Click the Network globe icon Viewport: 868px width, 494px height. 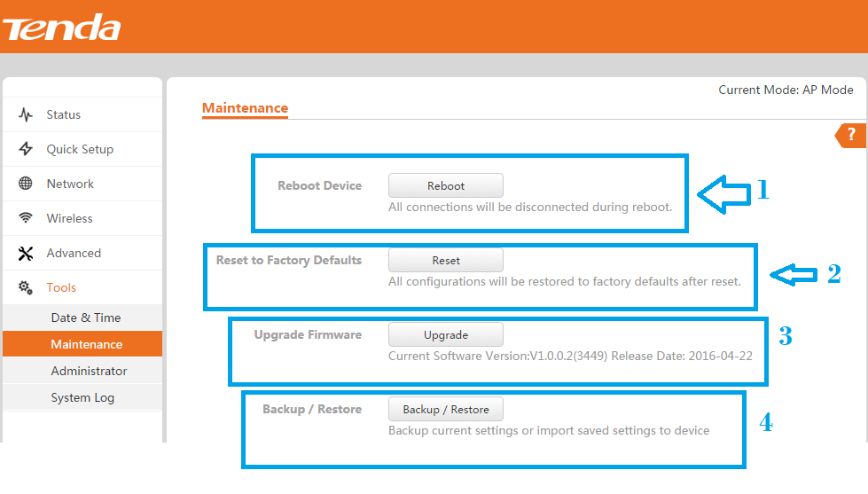click(x=26, y=184)
